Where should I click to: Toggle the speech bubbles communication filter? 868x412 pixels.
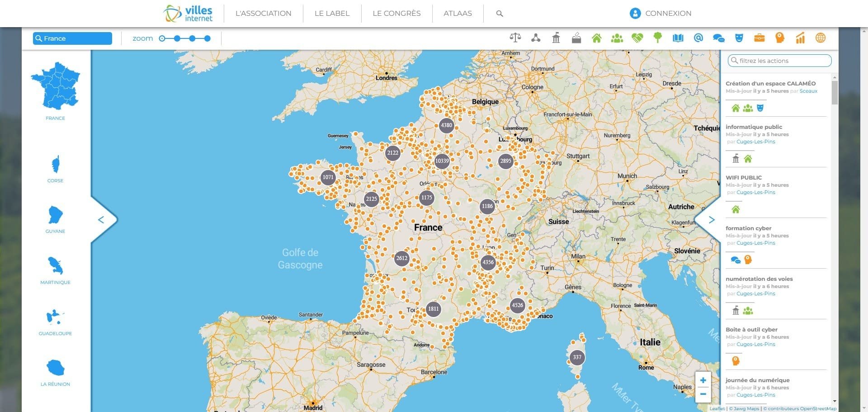tap(719, 38)
